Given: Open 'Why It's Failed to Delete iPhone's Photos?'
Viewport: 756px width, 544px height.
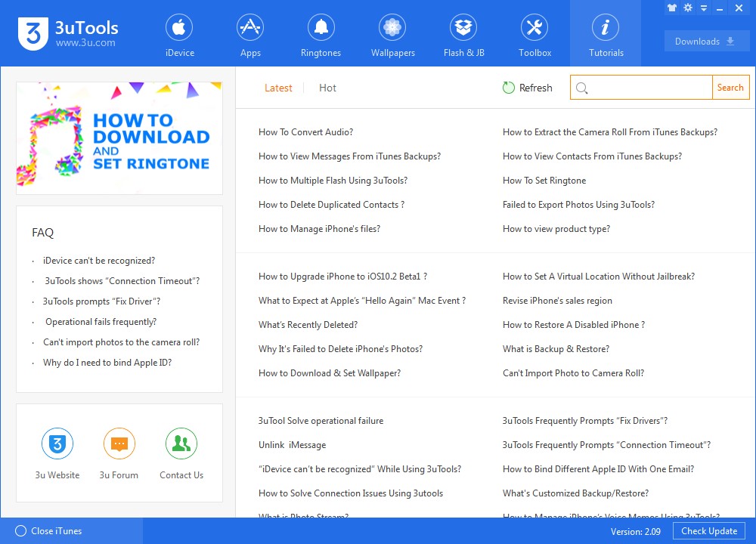Looking at the screenshot, I should (x=340, y=349).
